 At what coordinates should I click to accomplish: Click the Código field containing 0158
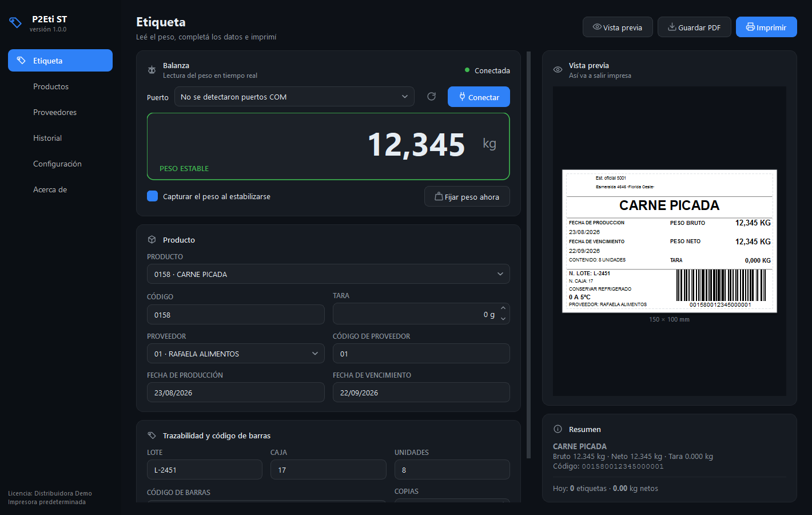[x=236, y=315]
